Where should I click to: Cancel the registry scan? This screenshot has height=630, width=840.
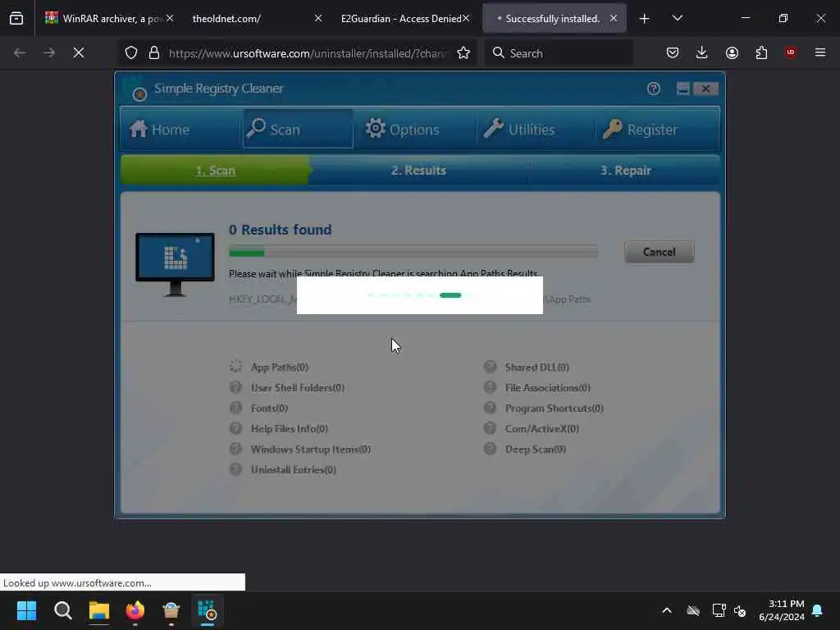[x=659, y=252]
